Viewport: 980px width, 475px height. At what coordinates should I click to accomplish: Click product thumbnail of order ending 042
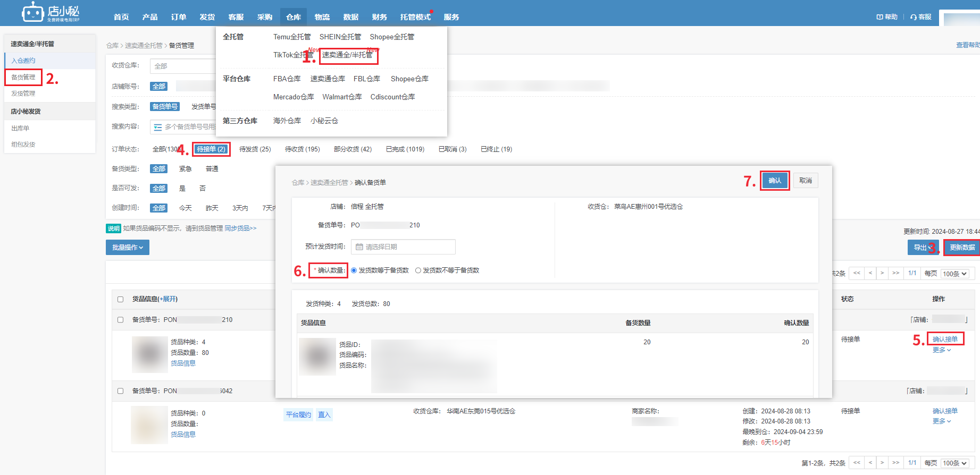(x=149, y=425)
